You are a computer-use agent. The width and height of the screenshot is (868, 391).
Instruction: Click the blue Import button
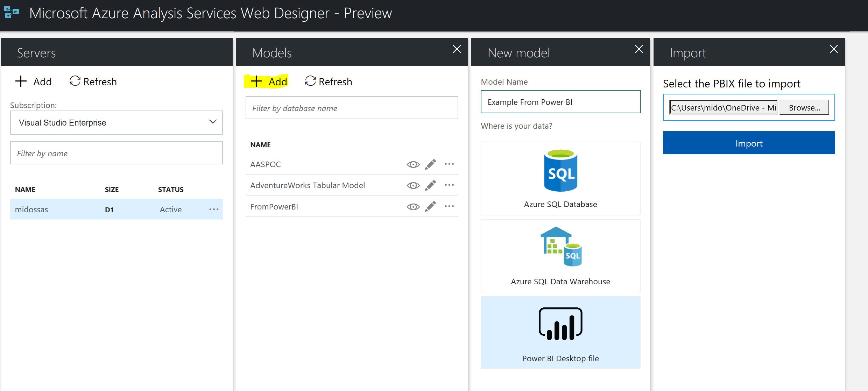749,143
